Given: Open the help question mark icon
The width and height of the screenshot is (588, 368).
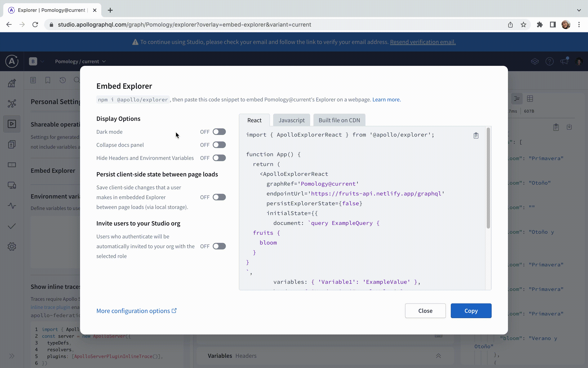Looking at the screenshot, I should coord(549,61).
